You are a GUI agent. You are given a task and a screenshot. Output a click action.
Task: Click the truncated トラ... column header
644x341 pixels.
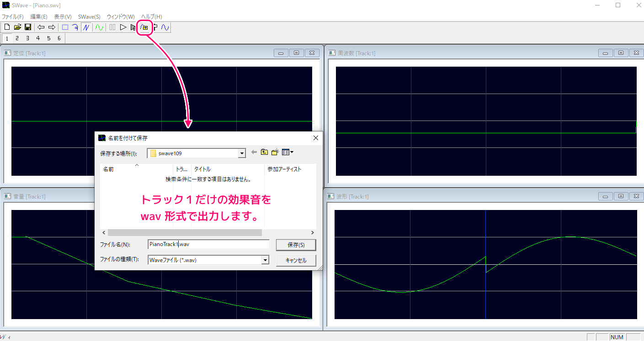coord(182,169)
